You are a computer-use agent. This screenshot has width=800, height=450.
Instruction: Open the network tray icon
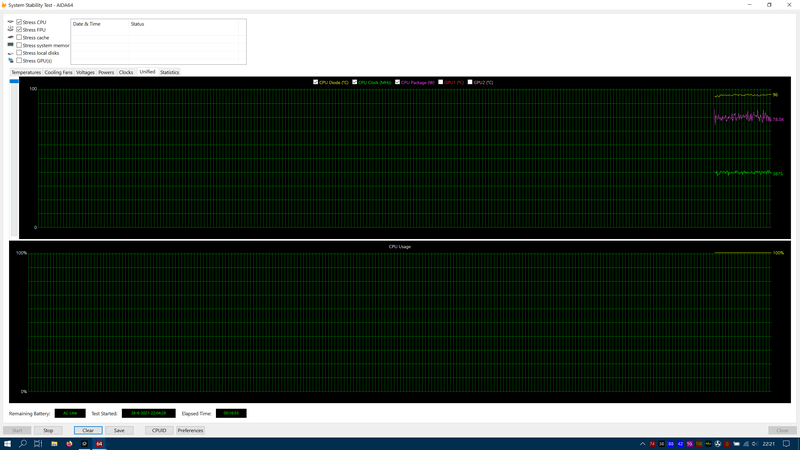point(746,444)
